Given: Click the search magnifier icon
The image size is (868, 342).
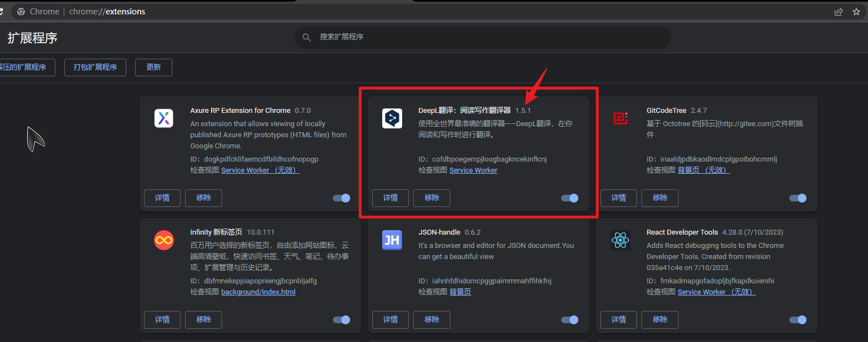Looking at the screenshot, I should point(306,37).
